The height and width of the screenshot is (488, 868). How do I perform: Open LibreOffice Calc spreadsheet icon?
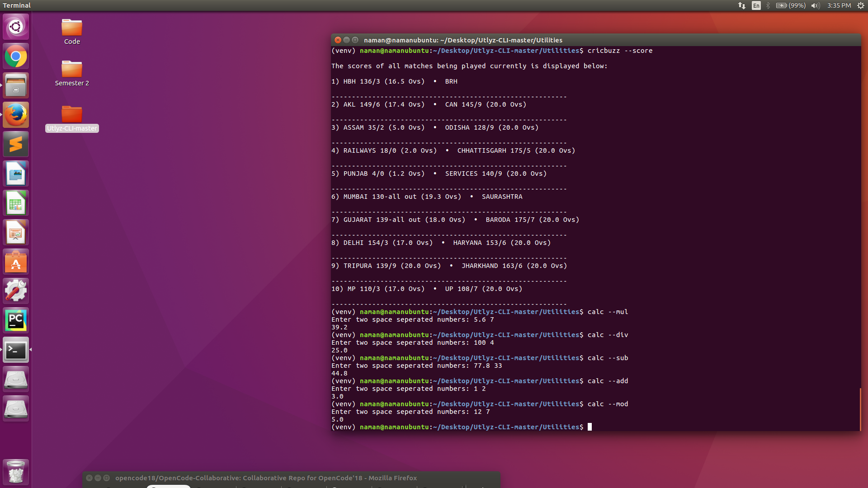coord(16,203)
